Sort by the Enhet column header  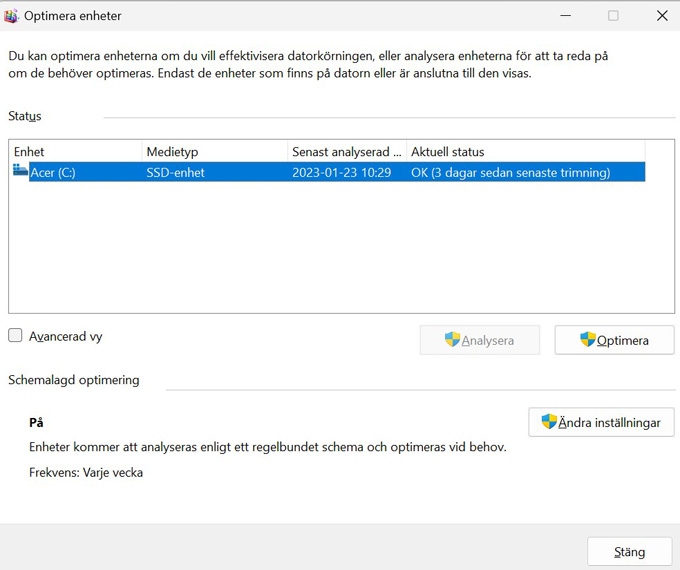(x=76, y=152)
